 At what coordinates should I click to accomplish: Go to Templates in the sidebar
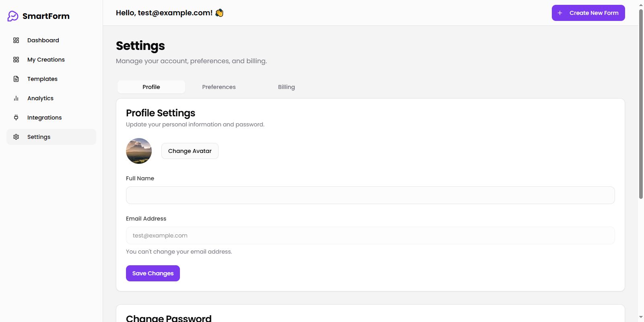click(42, 79)
